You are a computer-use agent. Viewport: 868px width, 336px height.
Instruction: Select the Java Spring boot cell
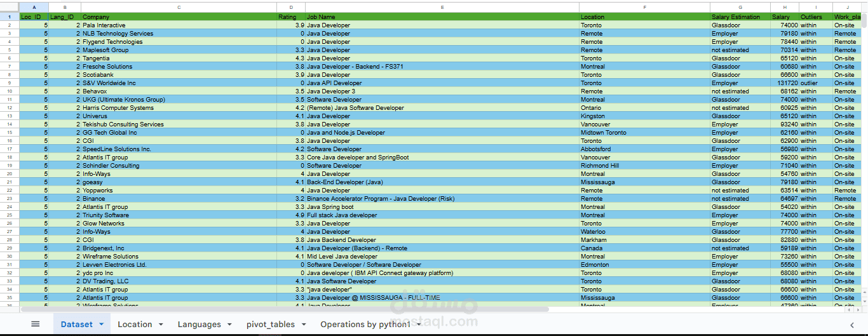tap(442, 206)
